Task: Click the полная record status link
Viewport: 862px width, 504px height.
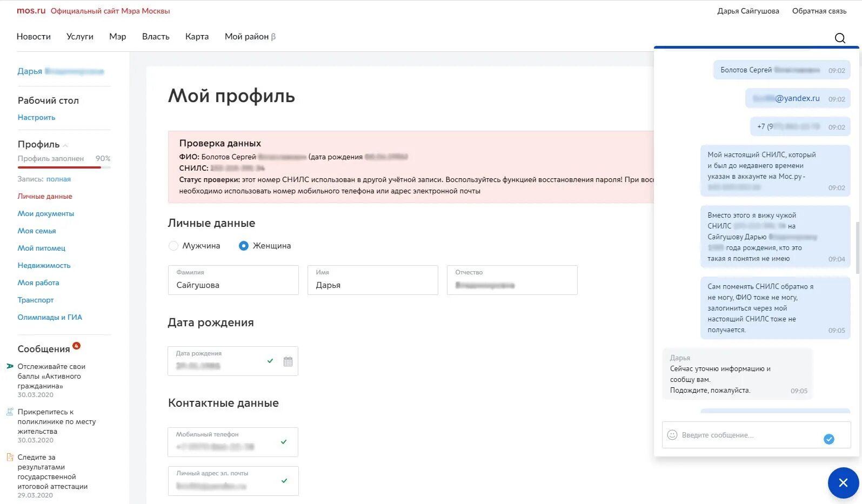Action: pos(58,179)
